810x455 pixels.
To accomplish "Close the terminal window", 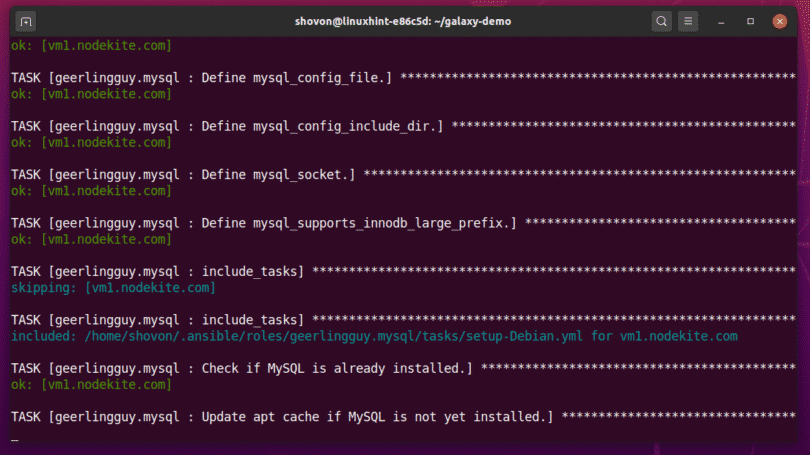I will pos(780,20).
